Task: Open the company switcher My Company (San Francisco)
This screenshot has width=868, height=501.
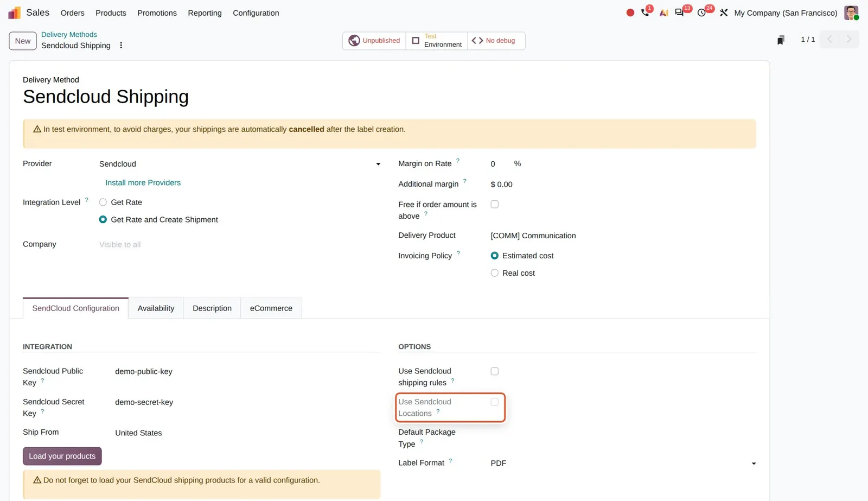Action: pyautogui.click(x=786, y=12)
